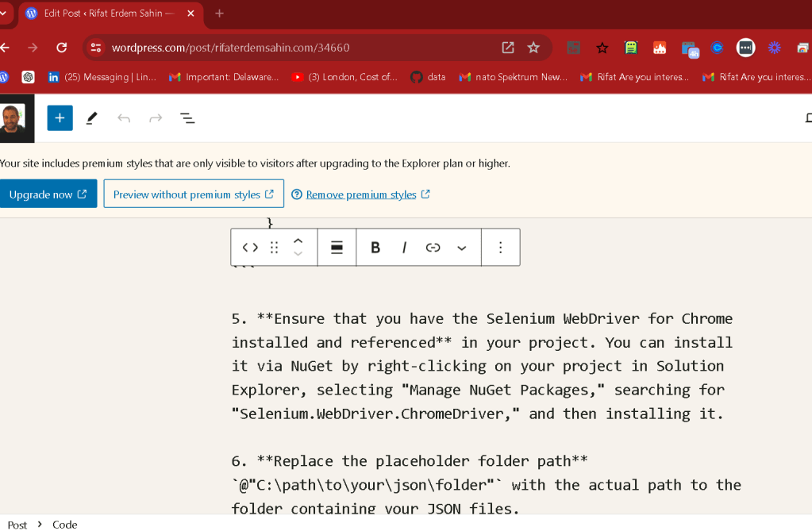This screenshot has width=812, height=531.
Task: Open the block inserter plus button
Action: 60,118
